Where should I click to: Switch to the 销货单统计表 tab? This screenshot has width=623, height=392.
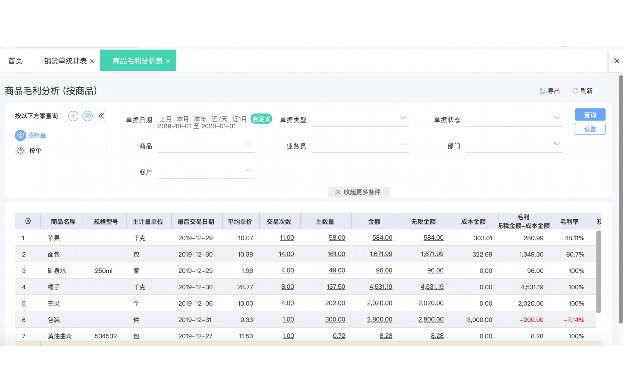(x=68, y=61)
